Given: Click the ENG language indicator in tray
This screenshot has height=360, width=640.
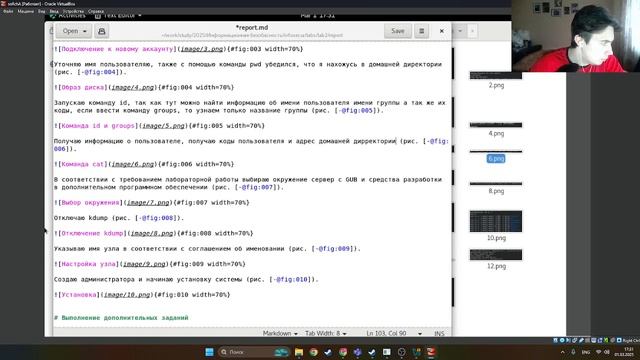Looking at the screenshot, I should pos(586,352).
